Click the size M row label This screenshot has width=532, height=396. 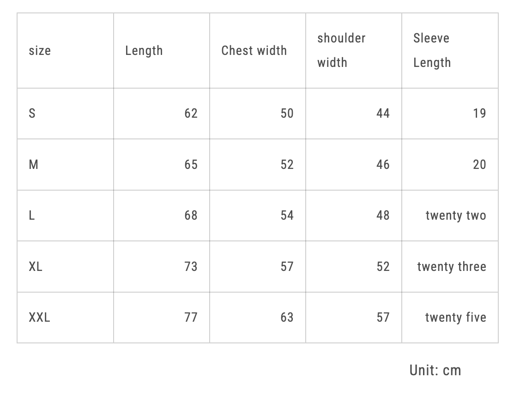coord(34,165)
